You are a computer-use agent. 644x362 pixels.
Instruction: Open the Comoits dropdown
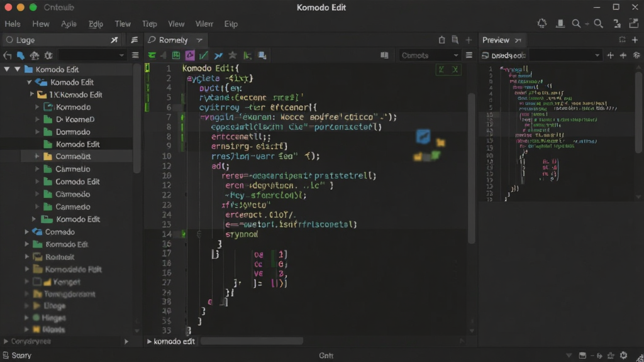[x=429, y=55]
